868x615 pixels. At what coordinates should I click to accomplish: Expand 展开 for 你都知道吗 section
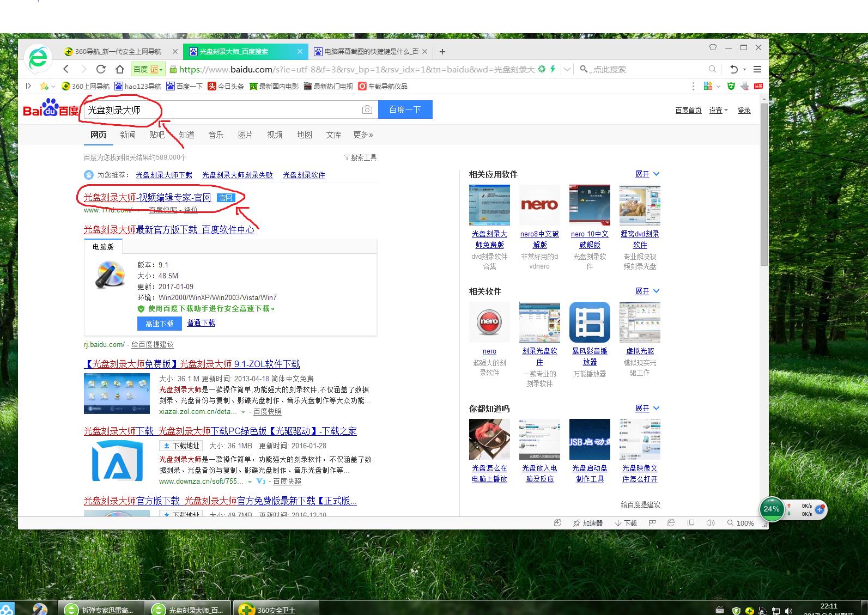(647, 409)
